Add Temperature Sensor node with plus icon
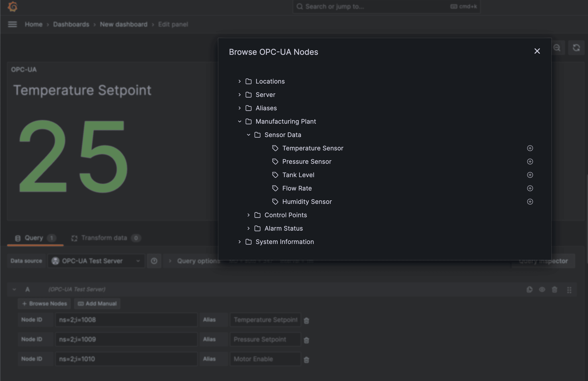 point(530,148)
